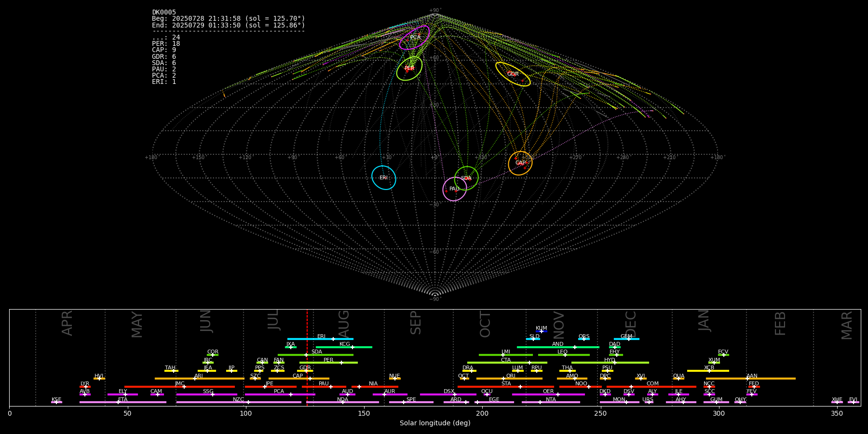
Task: Click the COR shower bar in timeline
Action: click(x=213, y=355)
